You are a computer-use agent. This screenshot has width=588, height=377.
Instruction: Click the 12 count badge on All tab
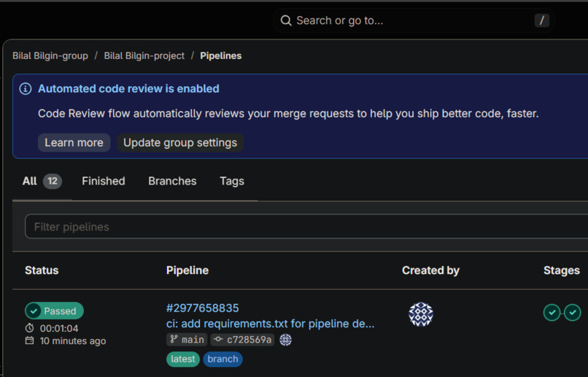click(53, 182)
